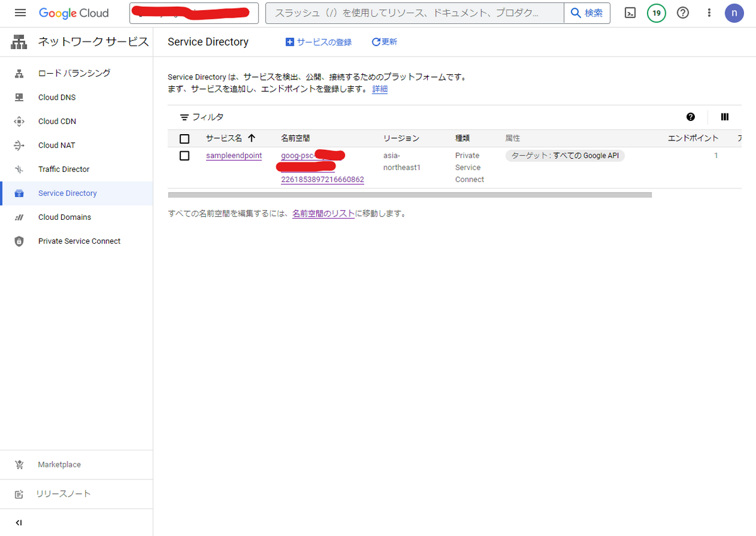Click the 名前空間 column header

point(295,139)
